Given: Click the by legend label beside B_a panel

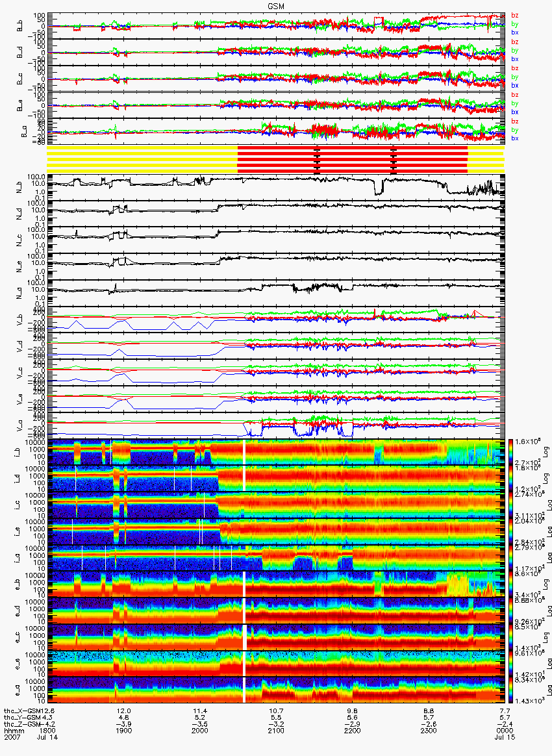Looking at the screenshot, I should (514, 130).
